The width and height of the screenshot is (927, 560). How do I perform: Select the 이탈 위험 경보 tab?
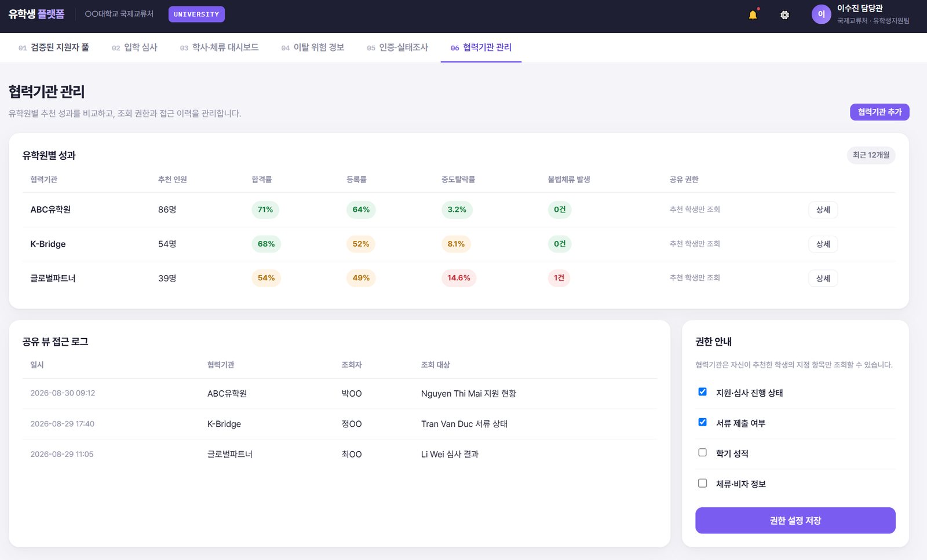click(313, 47)
